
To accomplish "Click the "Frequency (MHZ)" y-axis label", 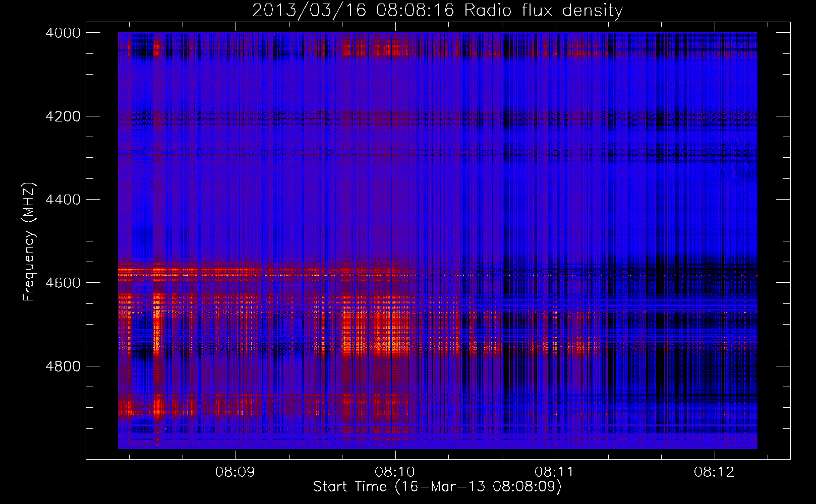I will 29,241.
